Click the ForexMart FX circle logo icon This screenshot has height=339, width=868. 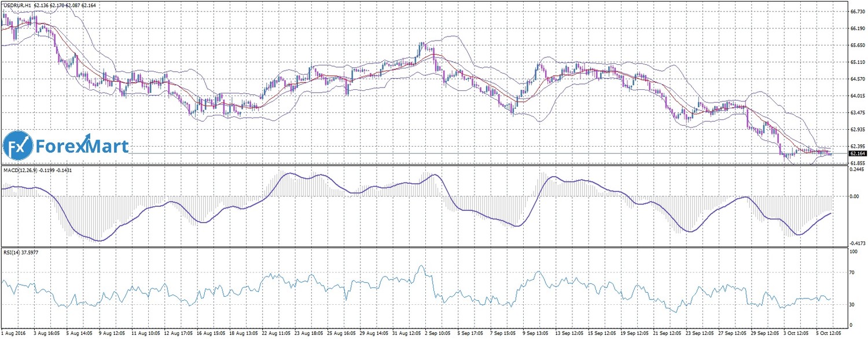click(x=18, y=147)
